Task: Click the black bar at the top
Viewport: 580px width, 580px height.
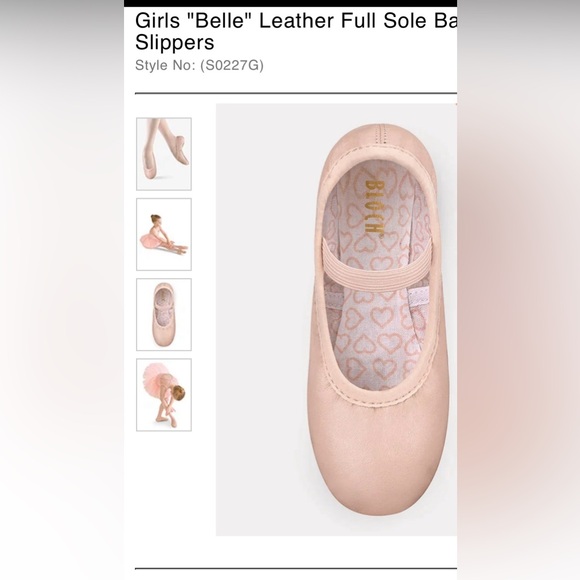Action: click(290, 3)
